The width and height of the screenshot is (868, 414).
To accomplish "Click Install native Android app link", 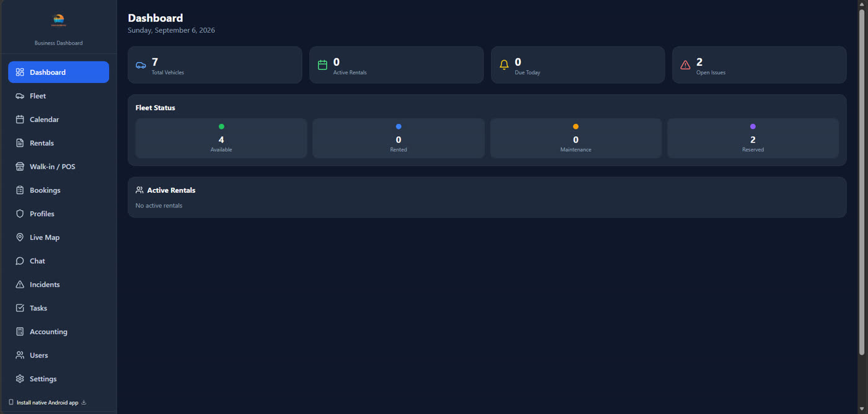I will click(47, 402).
